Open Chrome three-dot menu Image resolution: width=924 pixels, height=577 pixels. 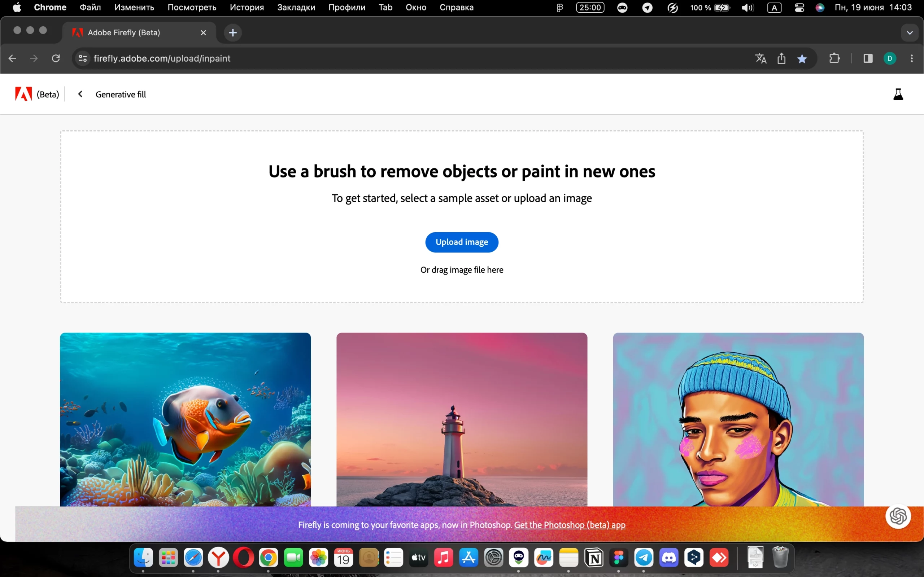click(912, 58)
